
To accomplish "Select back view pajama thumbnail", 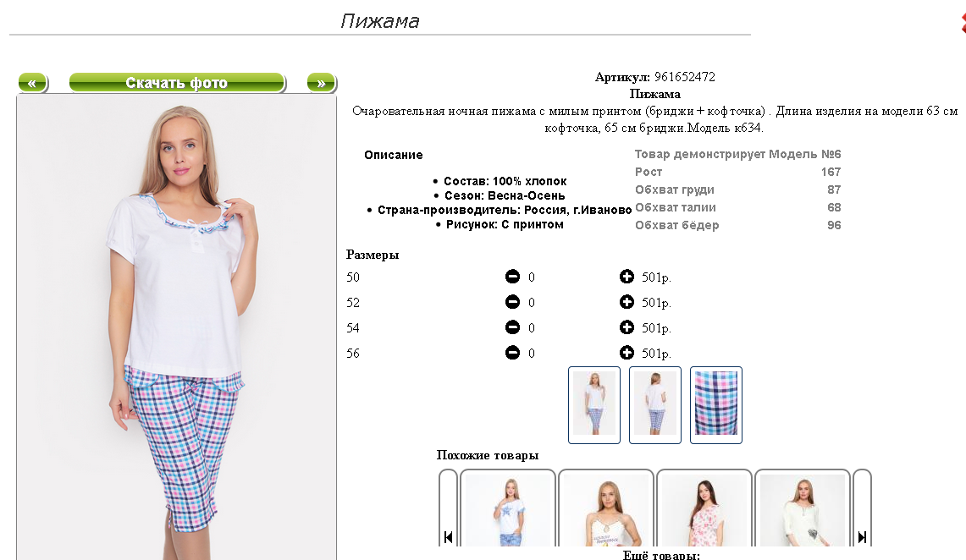I will (x=655, y=405).
